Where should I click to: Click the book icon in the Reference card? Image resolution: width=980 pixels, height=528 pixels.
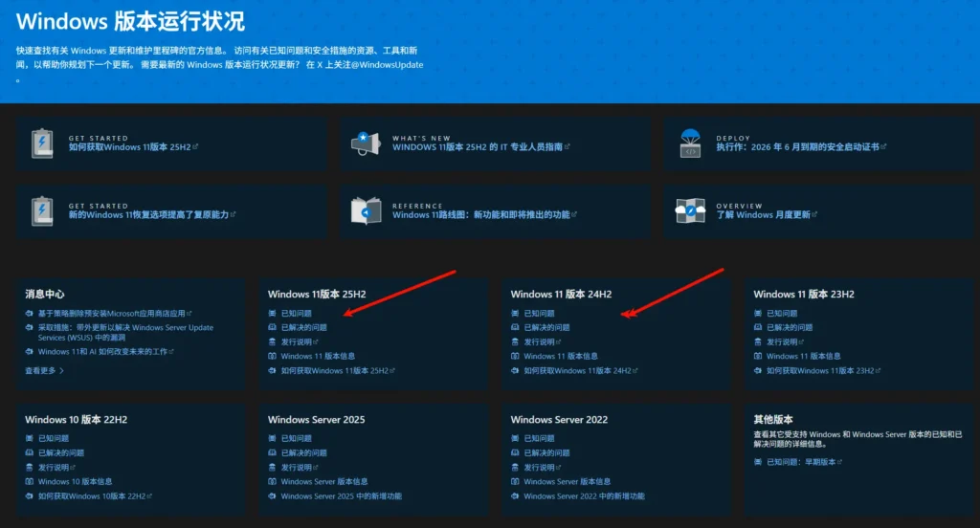click(366, 211)
